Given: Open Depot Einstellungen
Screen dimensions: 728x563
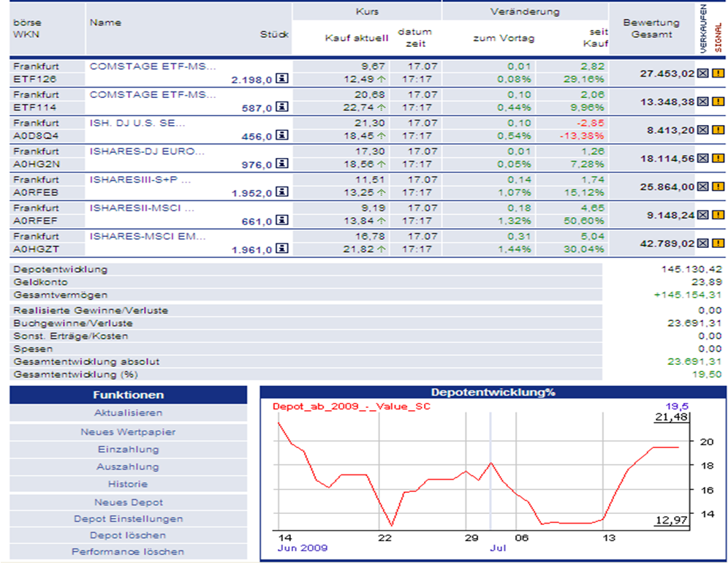Looking at the screenshot, I should 128,519.
